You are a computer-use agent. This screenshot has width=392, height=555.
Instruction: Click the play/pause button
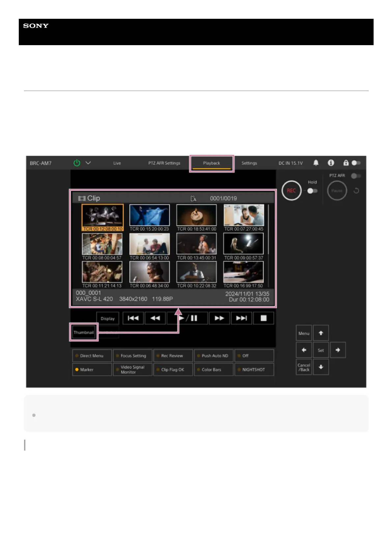(x=187, y=318)
